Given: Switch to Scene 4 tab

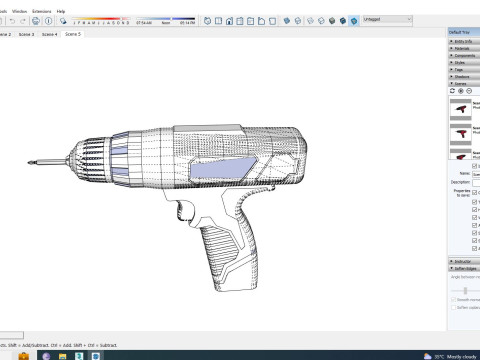Looking at the screenshot, I should pos(49,34).
